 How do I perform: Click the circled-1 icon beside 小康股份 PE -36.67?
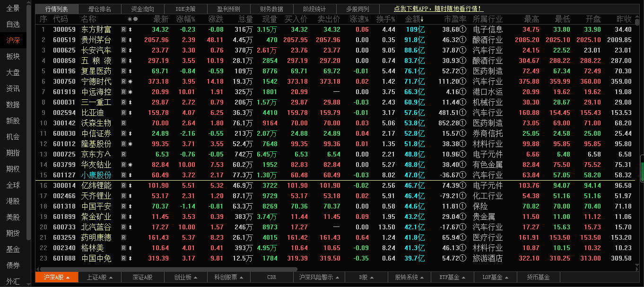[463, 175]
